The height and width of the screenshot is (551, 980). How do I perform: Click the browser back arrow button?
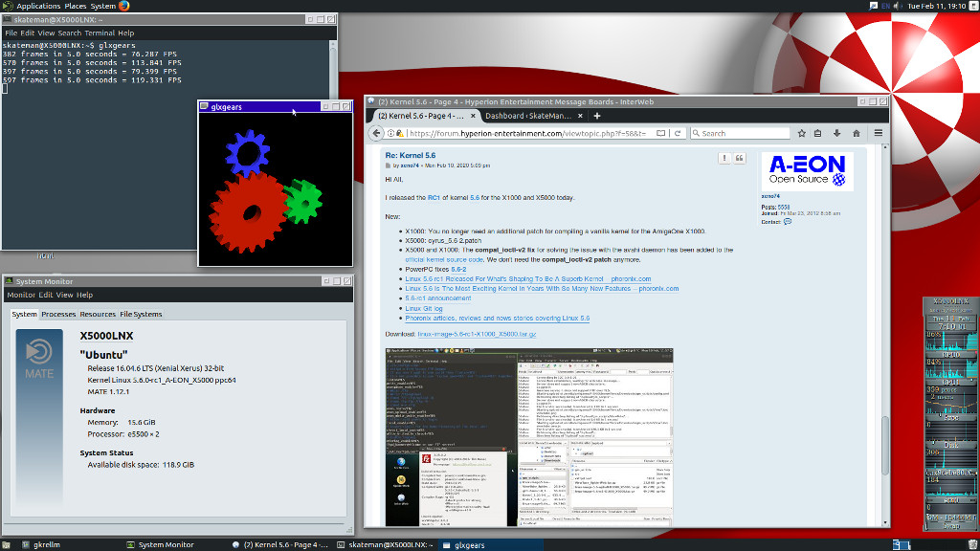tap(376, 133)
